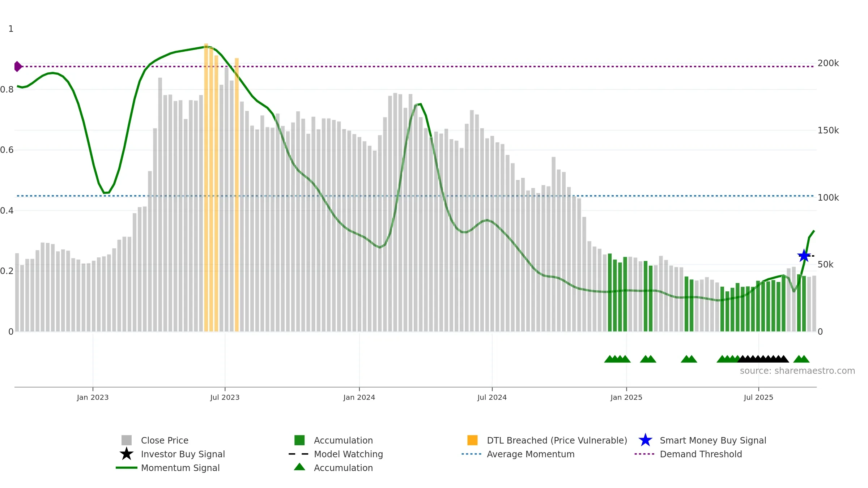
Task: Click the 0.4 left axis label
Action: click(x=7, y=211)
